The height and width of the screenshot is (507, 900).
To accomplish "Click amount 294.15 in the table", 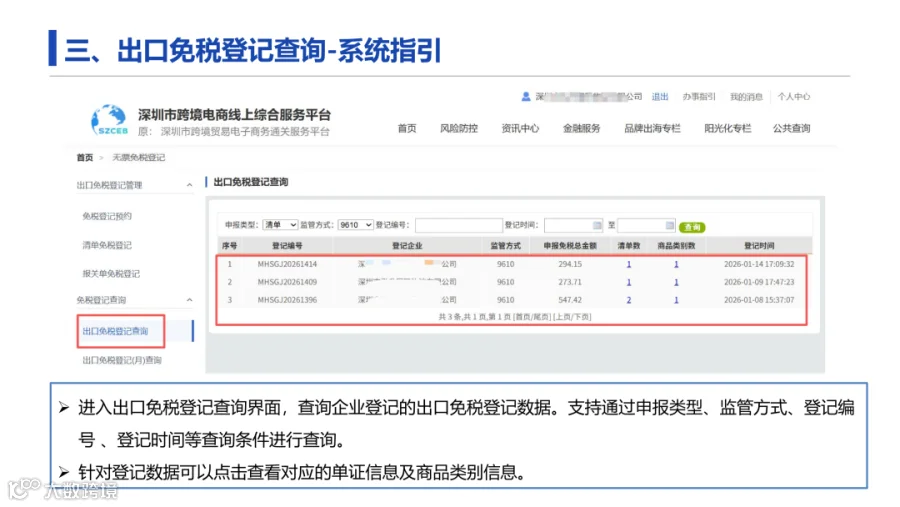I will pyautogui.click(x=570, y=264).
